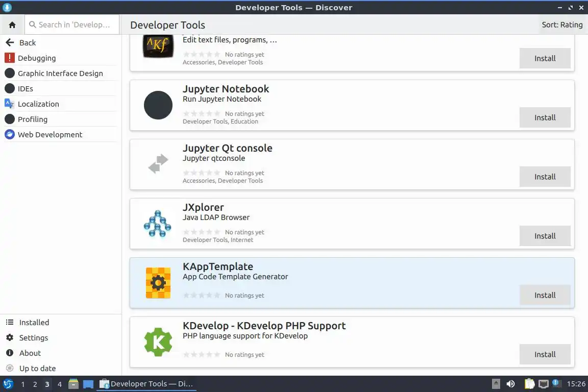Install KAppTemplate
Image resolution: width=588 pixels, height=392 pixels.
coord(545,295)
